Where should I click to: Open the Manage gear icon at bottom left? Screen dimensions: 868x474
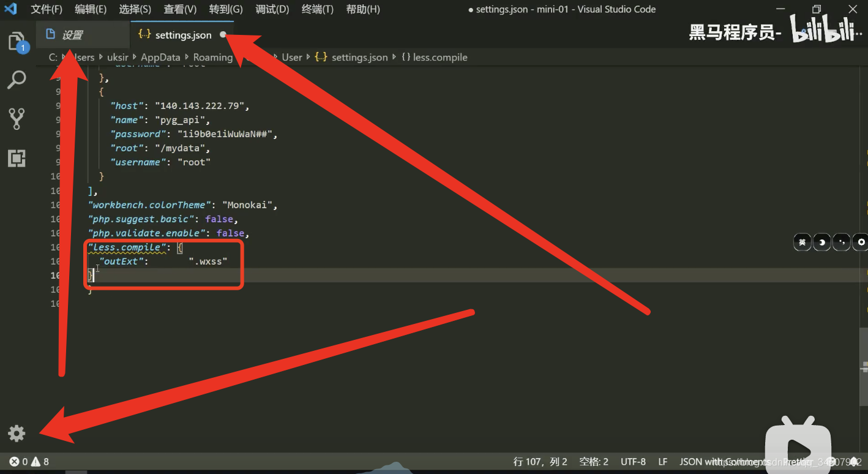[x=16, y=433]
